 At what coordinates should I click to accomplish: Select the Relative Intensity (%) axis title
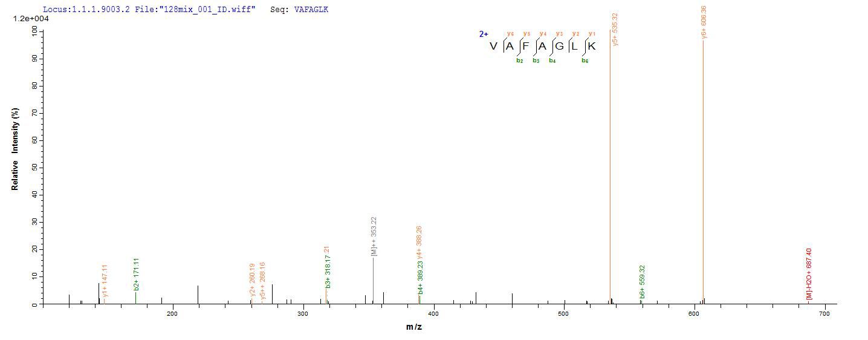15,149
